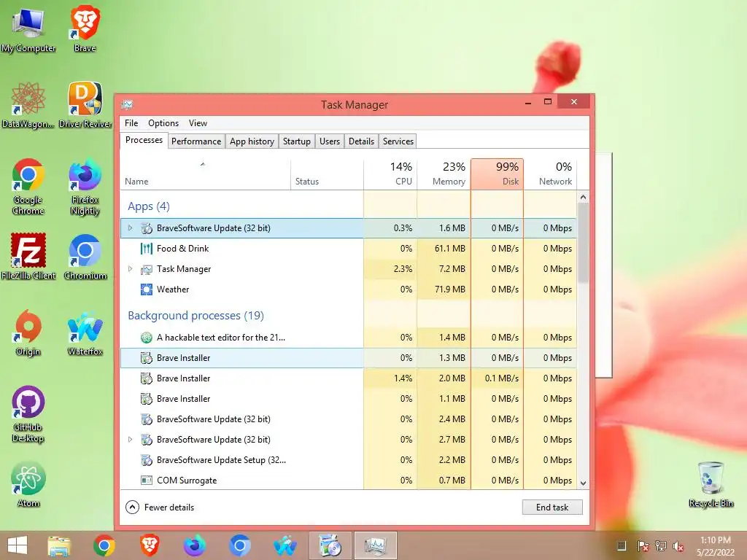Expand BraveSoftware Update 2.7 MB background row
This screenshot has height=560, width=747.
point(130,440)
